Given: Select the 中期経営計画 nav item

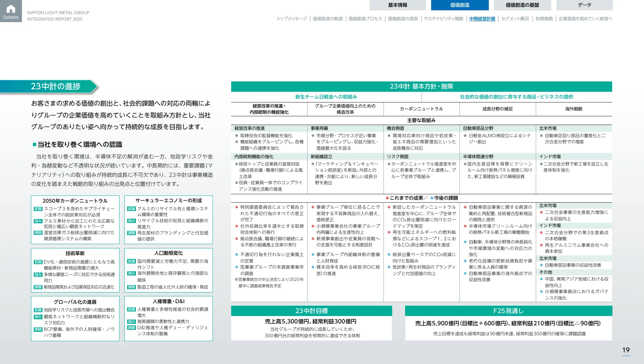Looking at the screenshot, I should click(x=482, y=19).
